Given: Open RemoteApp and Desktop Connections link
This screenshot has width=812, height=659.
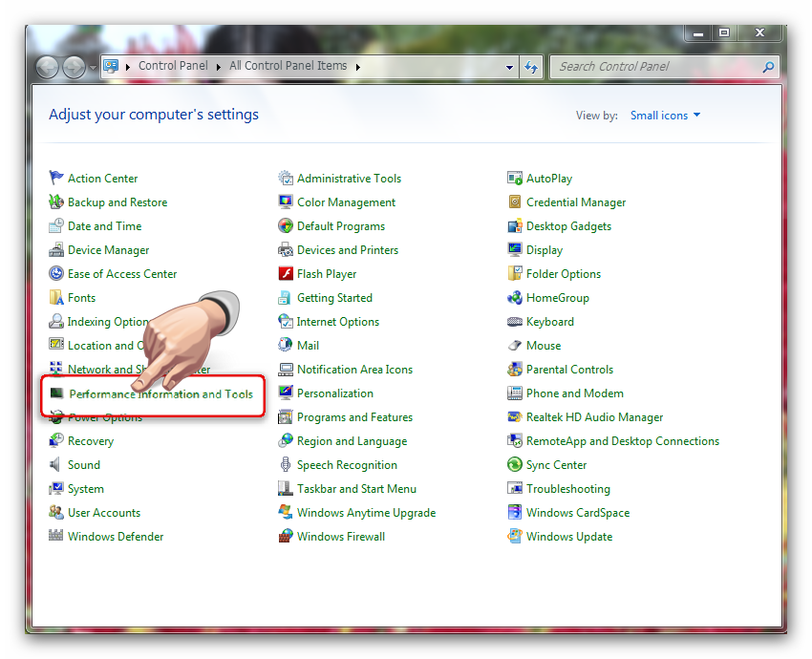Looking at the screenshot, I should tap(623, 441).
